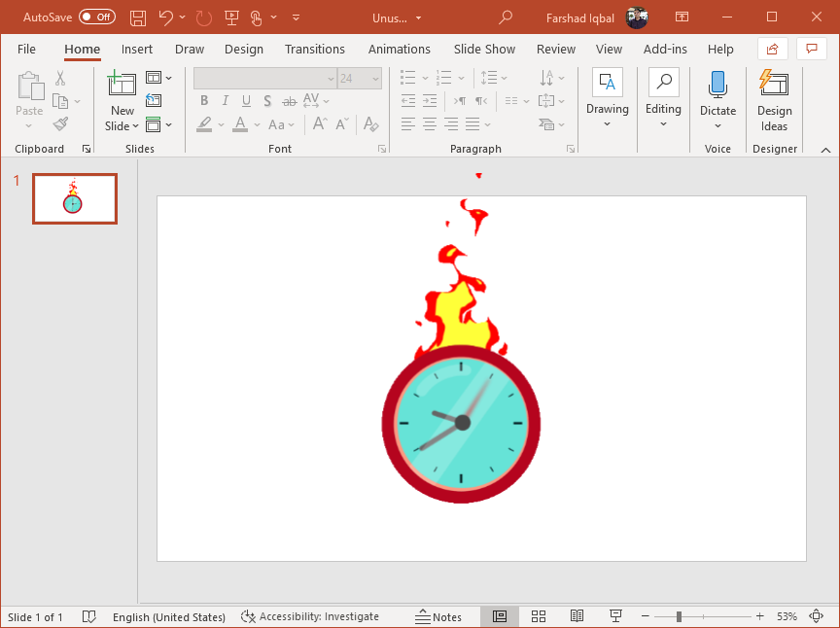This screenshot has width=840, height=628.
Task: Click the Dictate microphone icon
Action: pyautogui.click(x=717, y=85)
